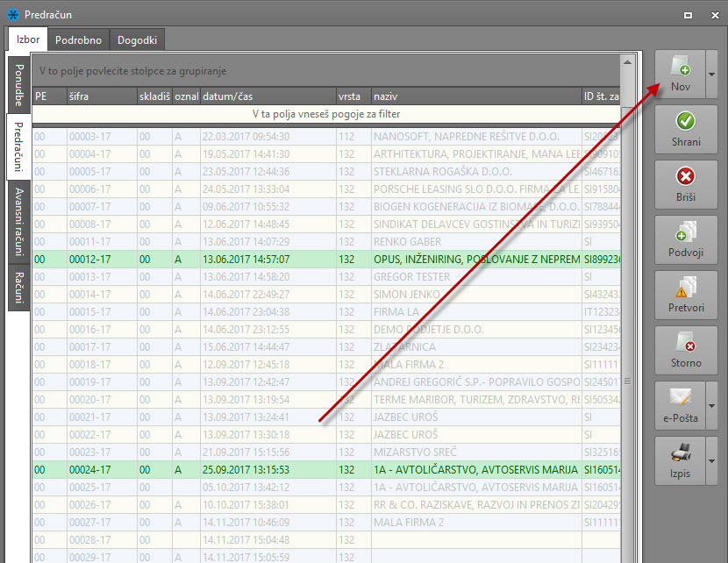Switch to the Podrobno tab

coord(78,40)
